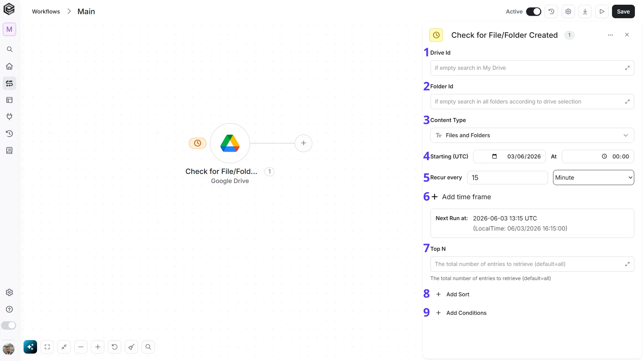Open the help question mark icon

(x=9, y=309)
